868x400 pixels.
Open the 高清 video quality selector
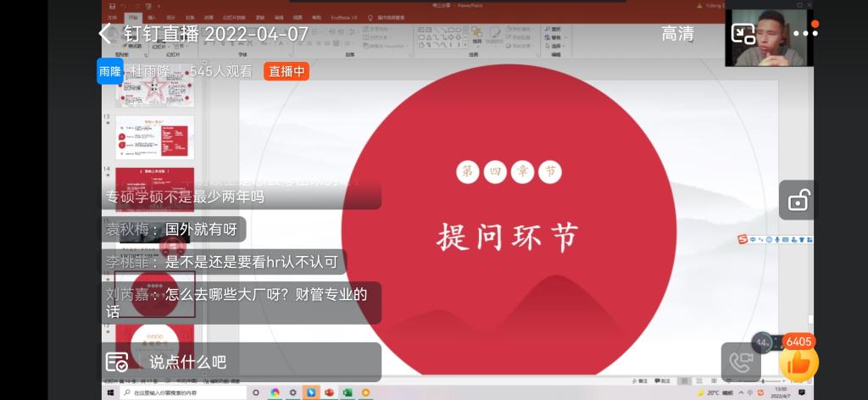pos(677,34)
